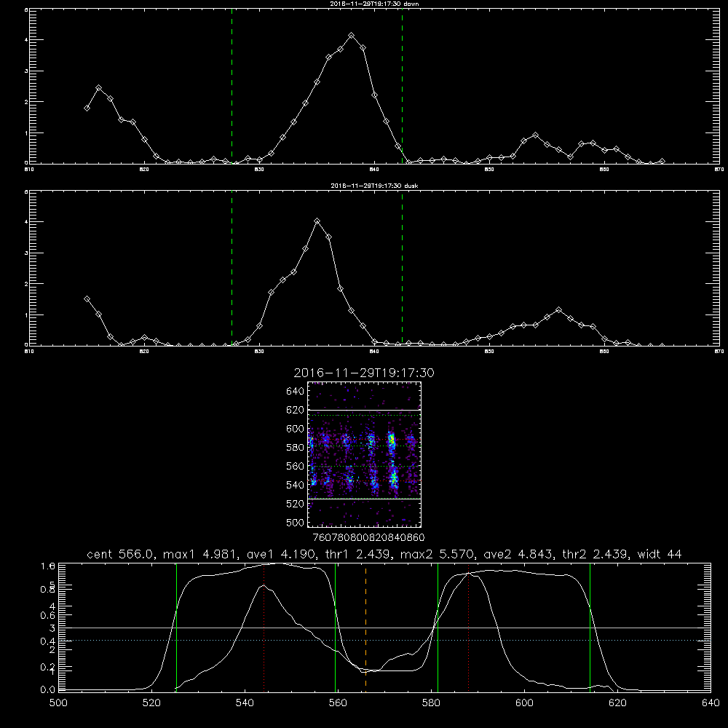Click the orange dashed center line at 566
Screen dimensions: 728x728
click(366, 627)
